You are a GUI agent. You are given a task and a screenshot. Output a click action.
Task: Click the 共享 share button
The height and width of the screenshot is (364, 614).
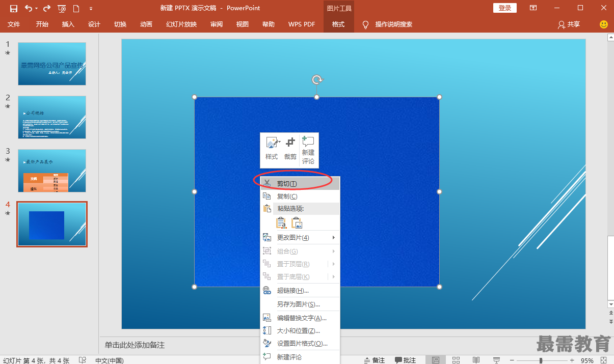(x=569, y=24)
